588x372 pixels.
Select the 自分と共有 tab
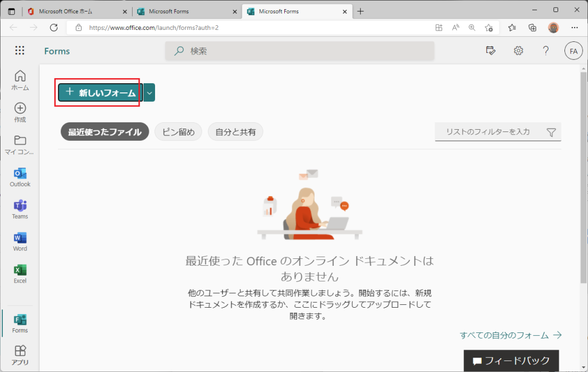point(235,132)
